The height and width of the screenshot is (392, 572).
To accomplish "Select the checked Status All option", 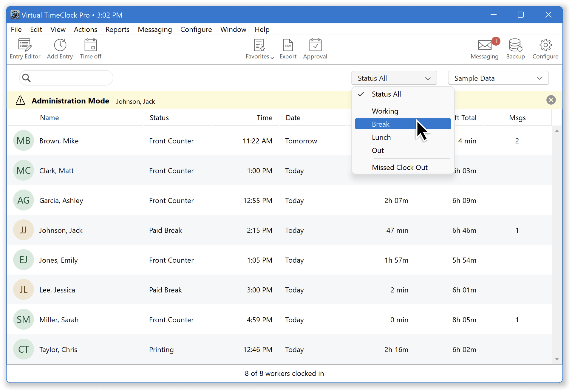I will pyautogui.click(x=403, y=94).
